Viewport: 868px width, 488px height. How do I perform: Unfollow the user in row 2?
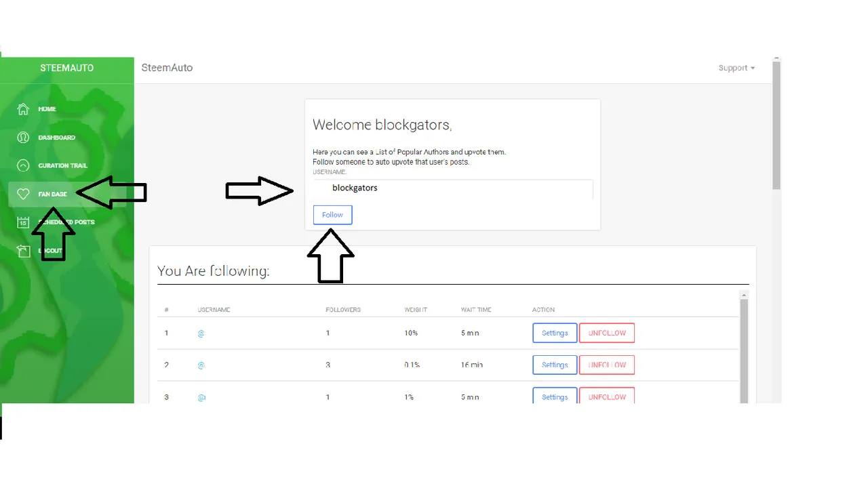[x=607, y=365]
